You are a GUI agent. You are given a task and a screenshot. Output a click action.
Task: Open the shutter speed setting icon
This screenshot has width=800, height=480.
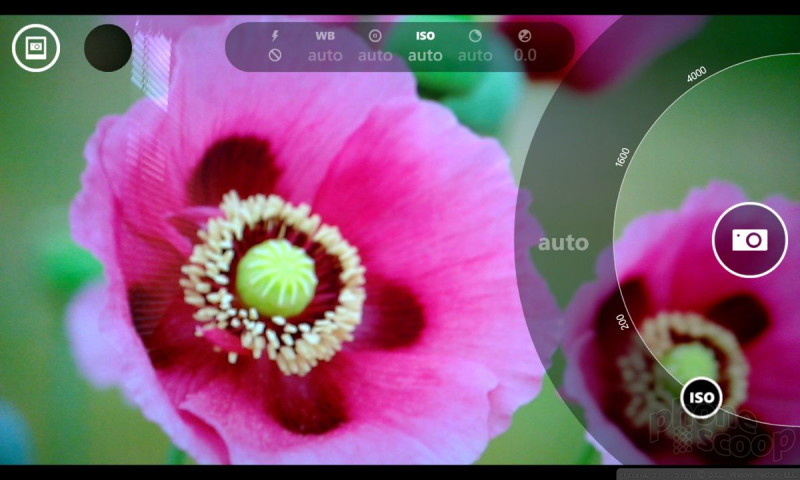point(475,36)
